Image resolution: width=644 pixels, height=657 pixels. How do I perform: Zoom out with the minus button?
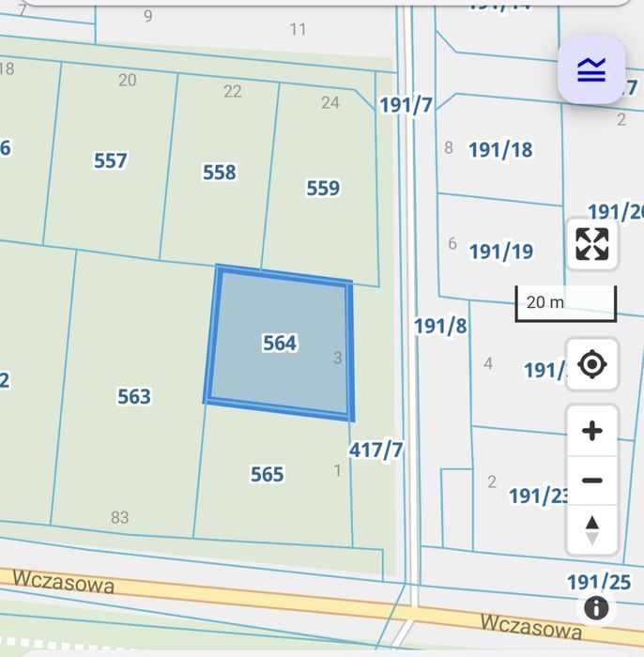pos(591,481)
